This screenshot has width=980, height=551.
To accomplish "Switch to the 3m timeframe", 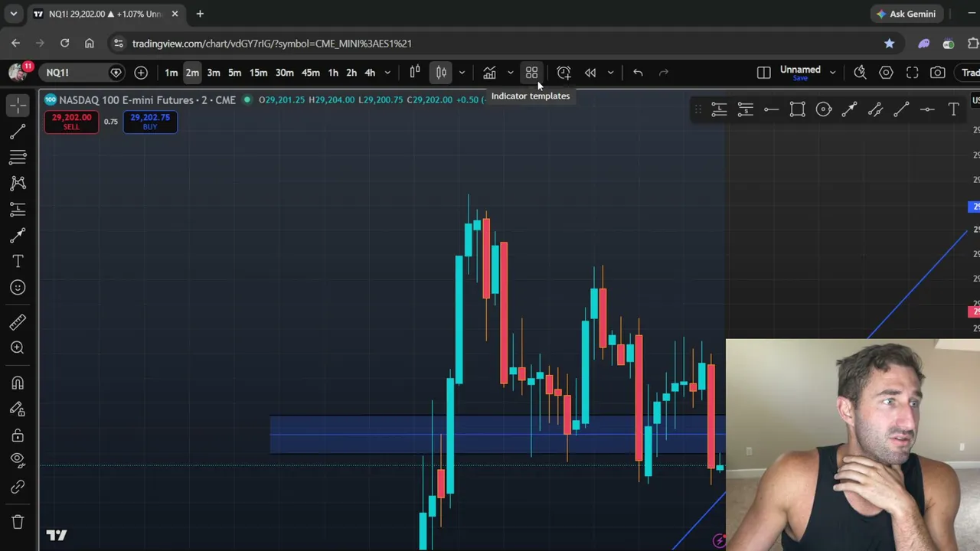I will [214, 73].
